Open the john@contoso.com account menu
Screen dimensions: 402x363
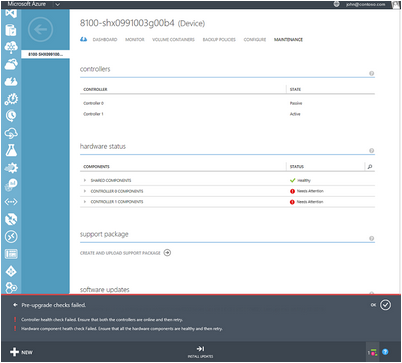(x=365, y=4)
